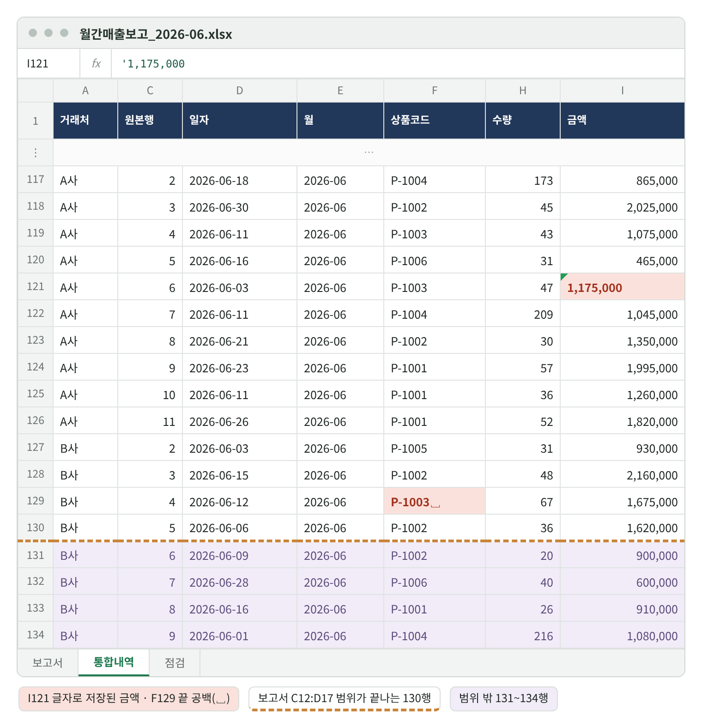
Task: Switch to the 보고서 sheet tab
Action: coord(48,662)
